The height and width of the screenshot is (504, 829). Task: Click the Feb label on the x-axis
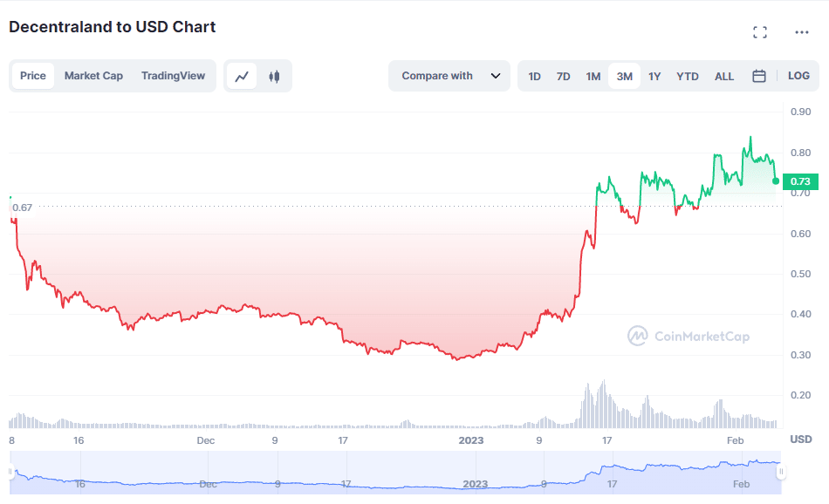tap(735, 440)
